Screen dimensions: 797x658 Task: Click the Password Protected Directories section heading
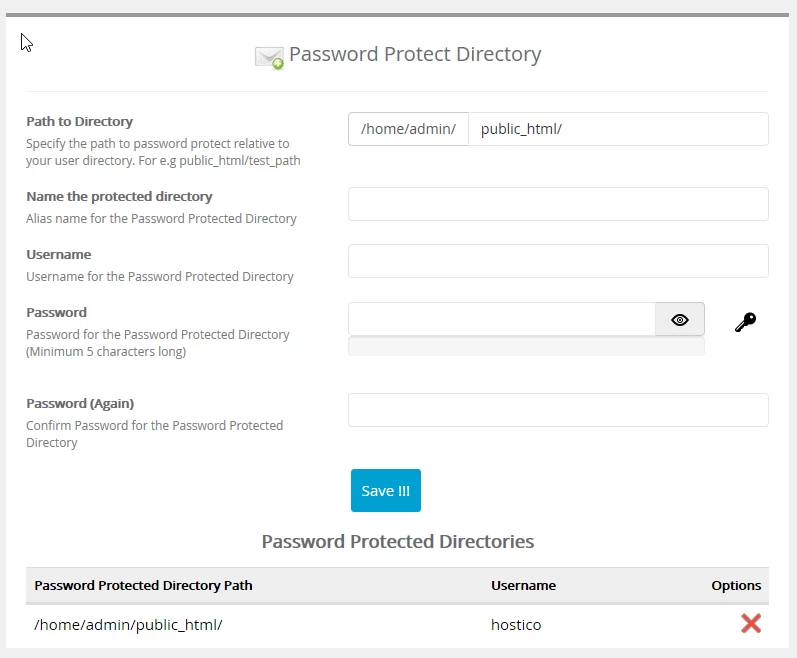398,542
